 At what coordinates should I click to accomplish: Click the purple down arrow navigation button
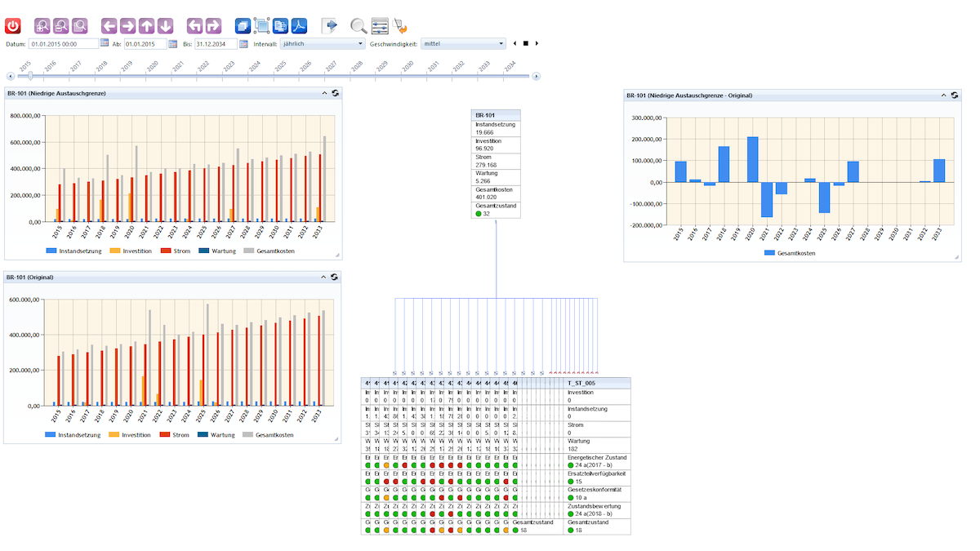(165, 25)
